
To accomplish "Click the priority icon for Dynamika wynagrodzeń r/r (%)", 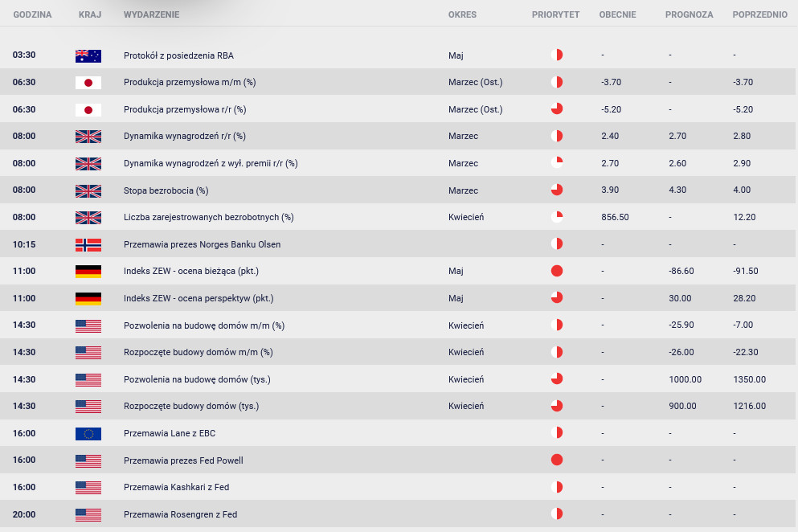I will pyautogui.click(x=557, y=136).
